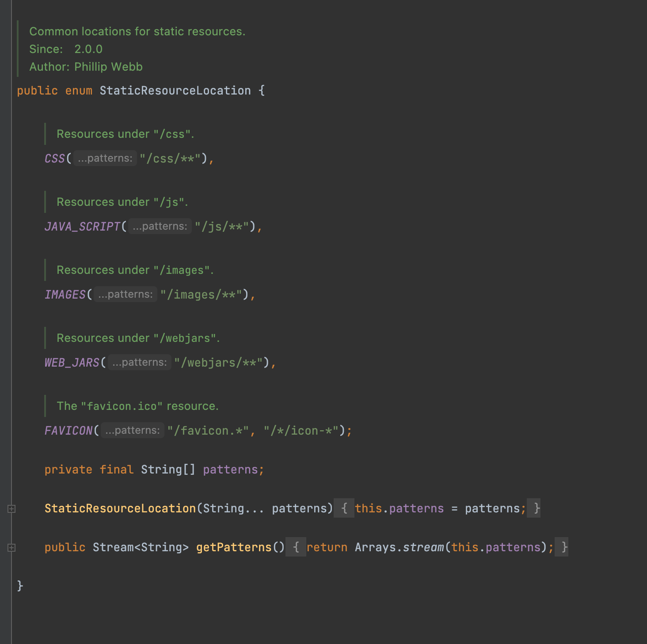Expand the folded StaticResourceLocation constructor body
The height and width of the screenshot is (644, 647).
11,509
